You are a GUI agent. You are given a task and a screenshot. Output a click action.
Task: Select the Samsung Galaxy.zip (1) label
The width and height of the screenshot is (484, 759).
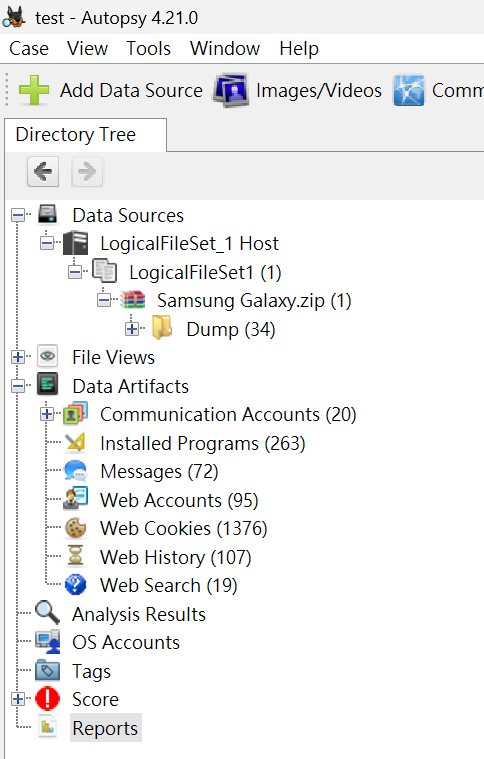pos(254,301)
